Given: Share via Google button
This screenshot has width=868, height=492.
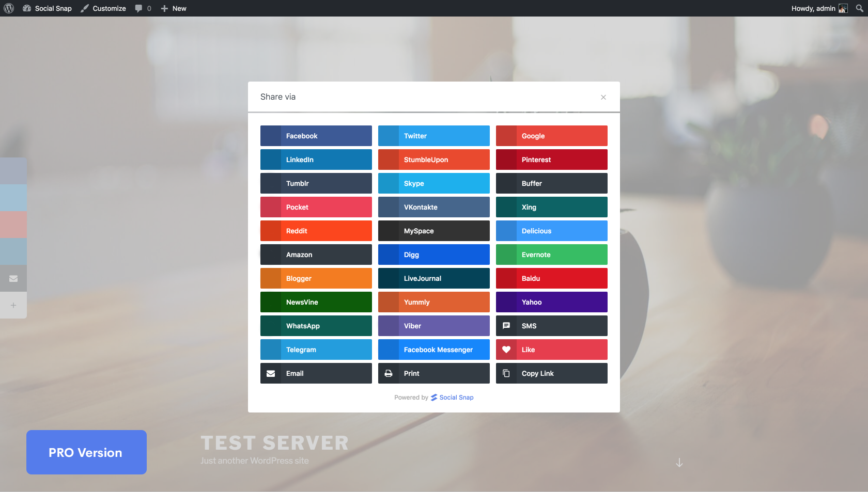Looking at the screenshot, I should (552, 136).
